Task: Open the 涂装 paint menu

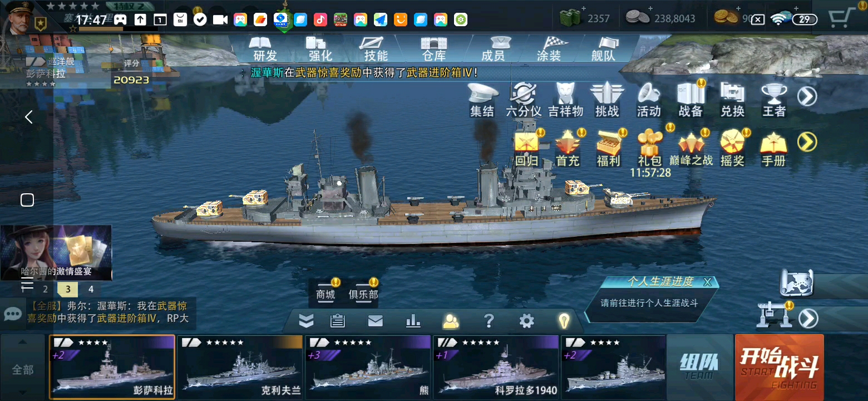Action: (549, 49)
